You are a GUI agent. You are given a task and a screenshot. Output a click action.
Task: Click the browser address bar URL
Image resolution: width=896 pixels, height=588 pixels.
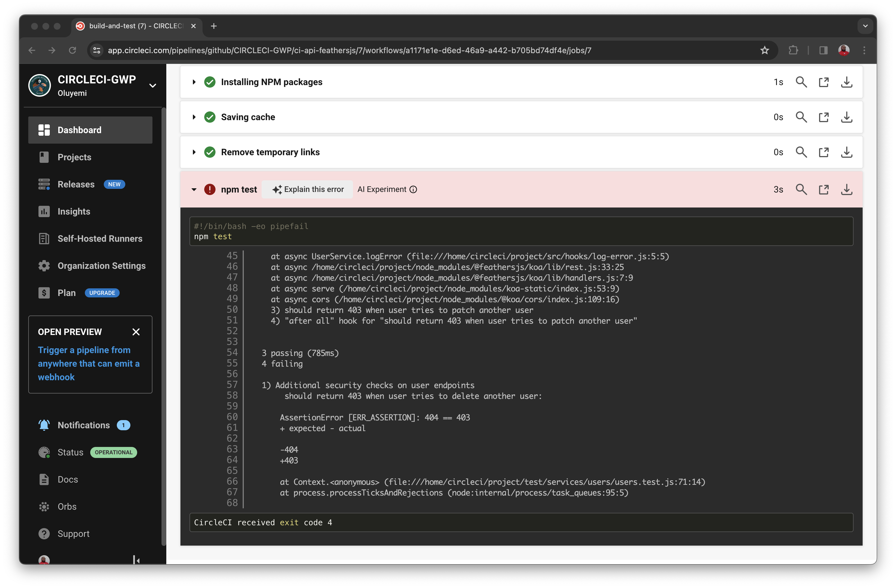pos(349,50)
